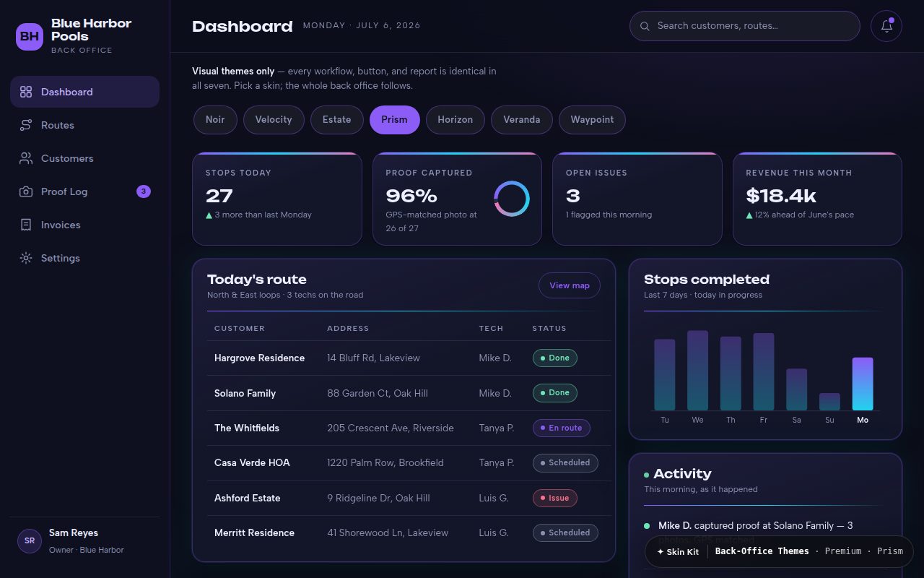The width and height of the screenshot is (924, 578).
Task: Click Ashford Estate customer name
Action: (x=247, y=499)
